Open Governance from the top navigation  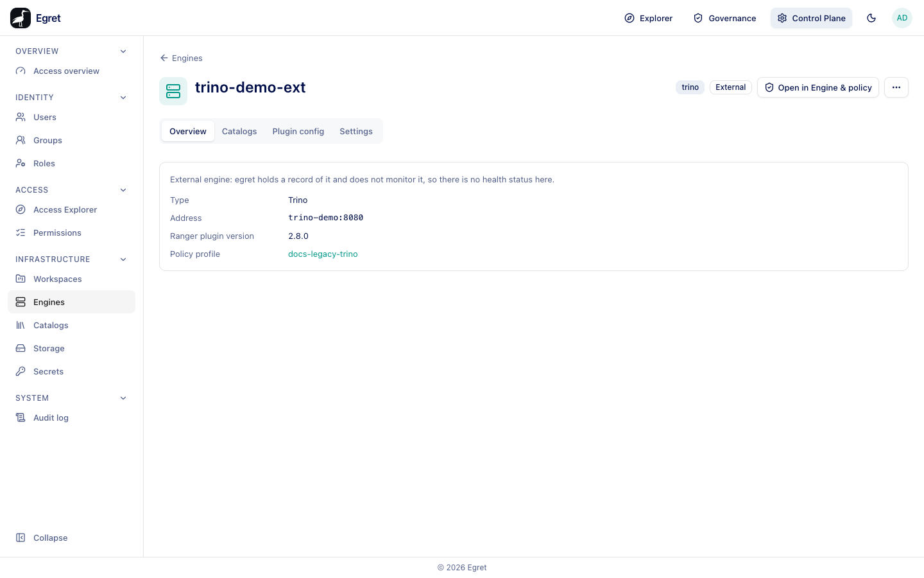coord(725,18)
